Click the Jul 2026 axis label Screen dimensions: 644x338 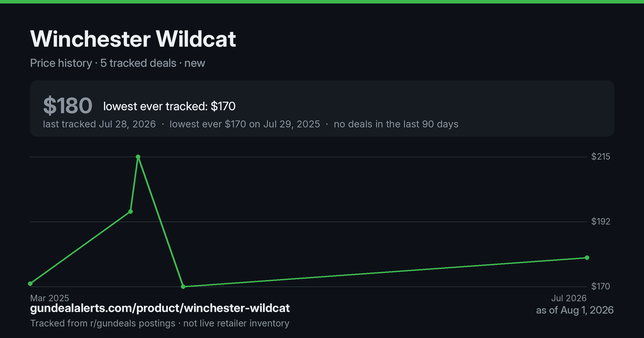point(568,298)
